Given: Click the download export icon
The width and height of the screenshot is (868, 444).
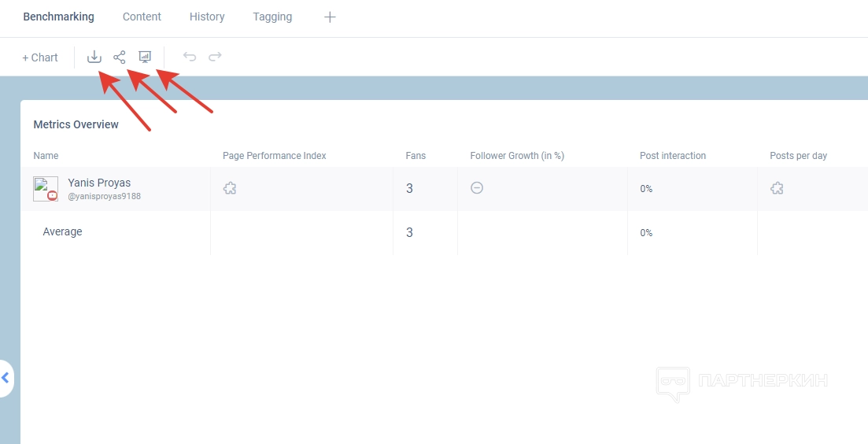Looking at the screenshot, I should click(94, 57).
